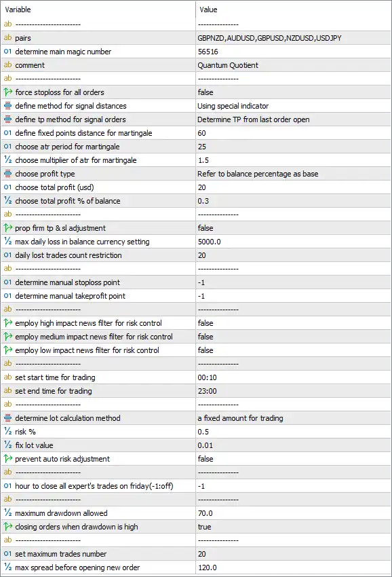Click the fraction icon beside 'risk %'
The image size is (392, 577).
pyautogui.click(x=7, y=431)
